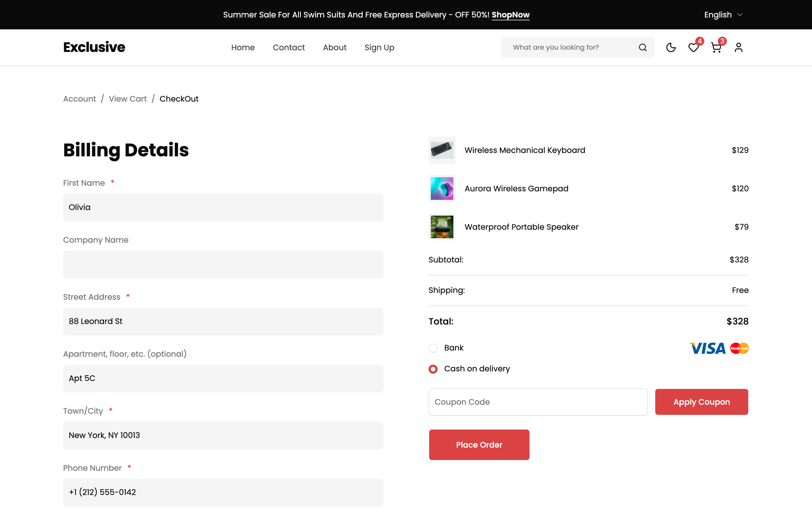The image size is (812, 508).
Task: Go to View Cart breadcrumb link
Action: (128, 99)
